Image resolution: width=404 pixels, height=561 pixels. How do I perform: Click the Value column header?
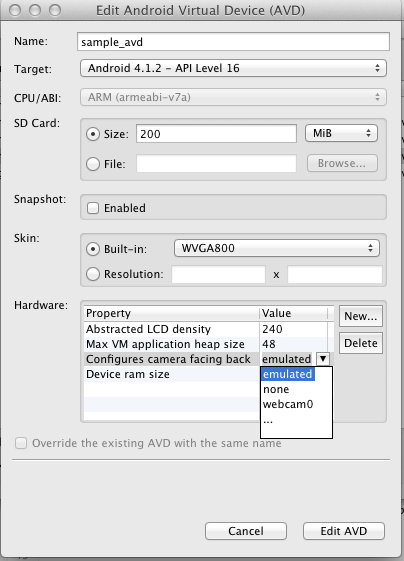293,313
